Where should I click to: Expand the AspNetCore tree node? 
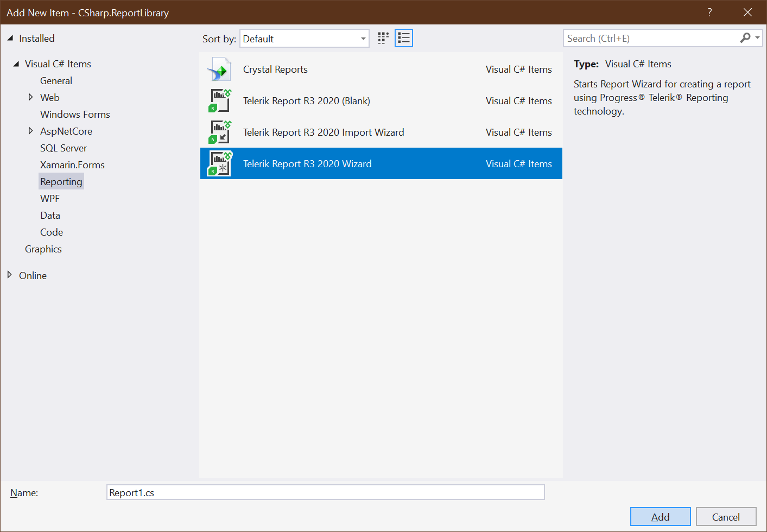(31, 131)
